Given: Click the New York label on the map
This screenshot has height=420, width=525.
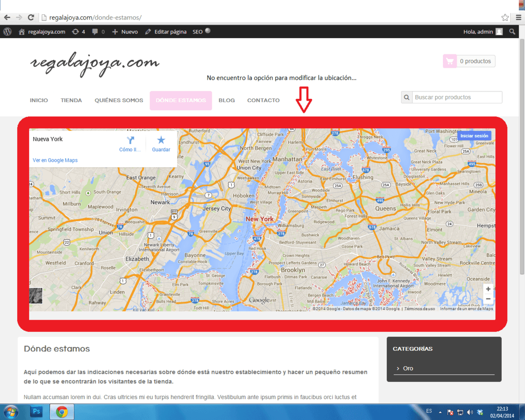Looking at the screenshot, I should pyautogui.click(x=260, y=219).
